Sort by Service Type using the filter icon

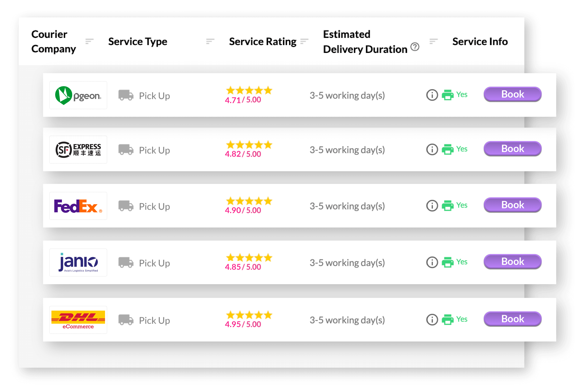pyautogui.click(x=210, y=41)
